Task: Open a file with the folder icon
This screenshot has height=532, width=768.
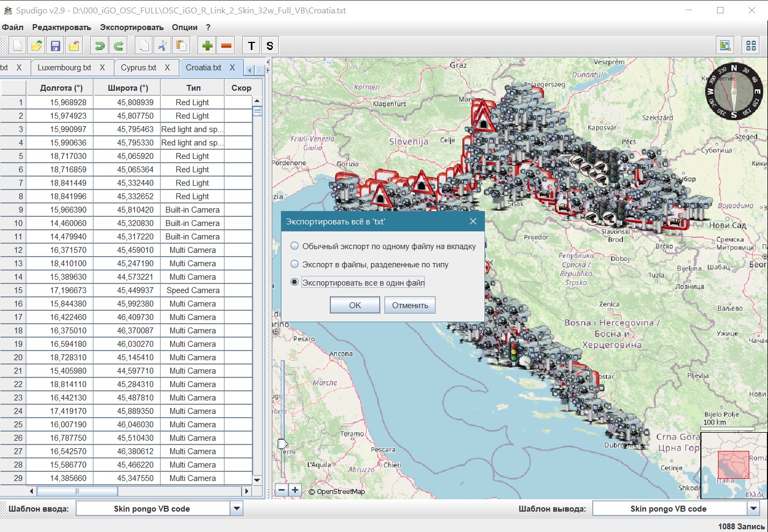Action: pos(37,46)
